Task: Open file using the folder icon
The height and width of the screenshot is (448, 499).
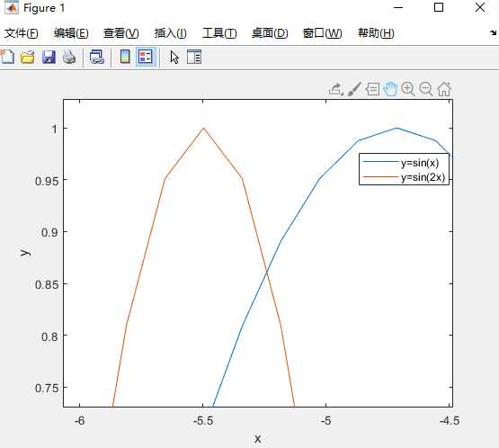Action: 27,58
